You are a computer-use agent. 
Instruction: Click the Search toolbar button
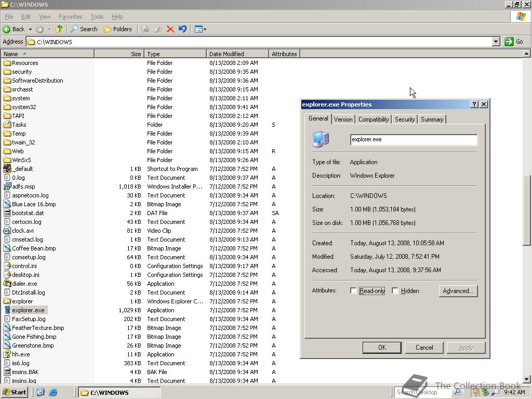click(84, 29)
